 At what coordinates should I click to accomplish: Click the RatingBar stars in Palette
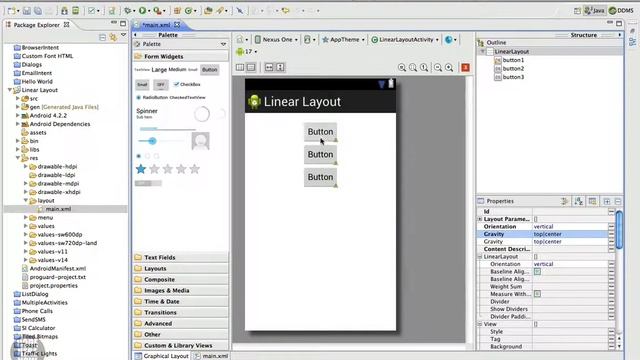(167, 169)
